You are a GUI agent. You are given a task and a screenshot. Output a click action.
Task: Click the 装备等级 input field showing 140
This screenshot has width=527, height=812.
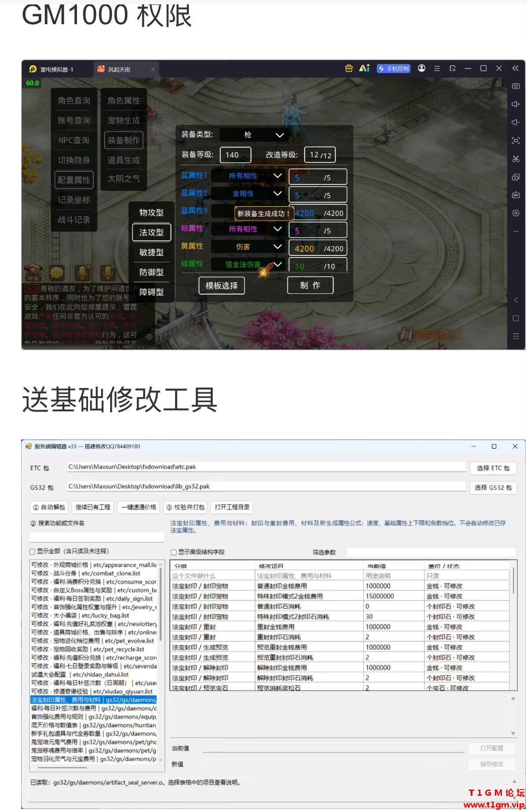point(236,155)
